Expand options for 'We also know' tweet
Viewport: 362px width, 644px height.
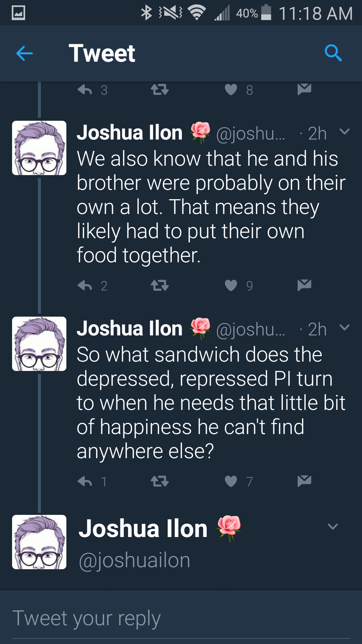(345, 131)
